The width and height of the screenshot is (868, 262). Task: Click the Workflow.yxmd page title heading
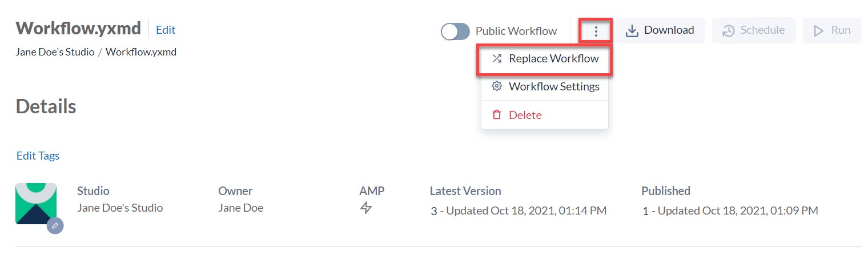click(x=78, y=28)
